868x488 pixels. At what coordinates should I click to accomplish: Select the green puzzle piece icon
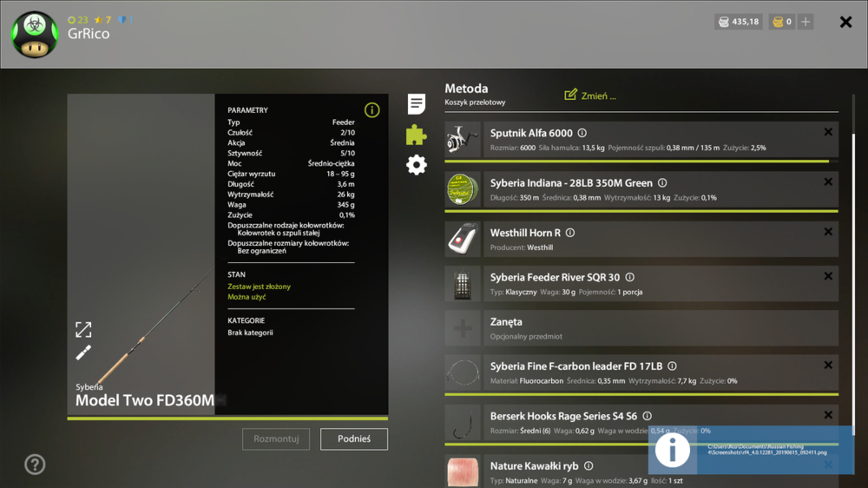[x=417, y=135]
